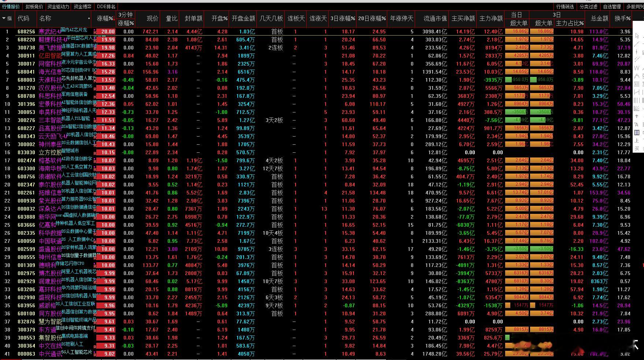644x360 pixels.
Task: Select the horizontal retracement lines tool
Action: tap(637, 84)
